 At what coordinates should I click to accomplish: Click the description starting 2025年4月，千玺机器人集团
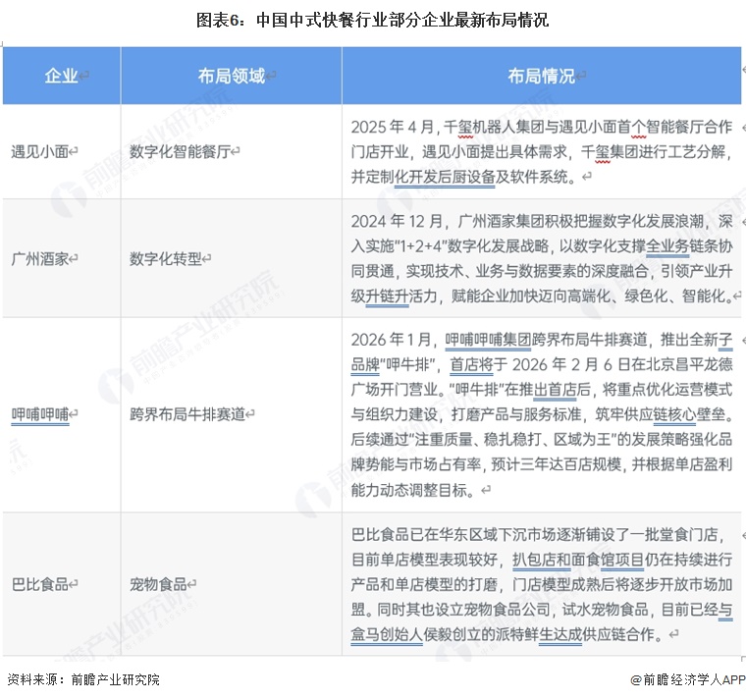(542, 152)
